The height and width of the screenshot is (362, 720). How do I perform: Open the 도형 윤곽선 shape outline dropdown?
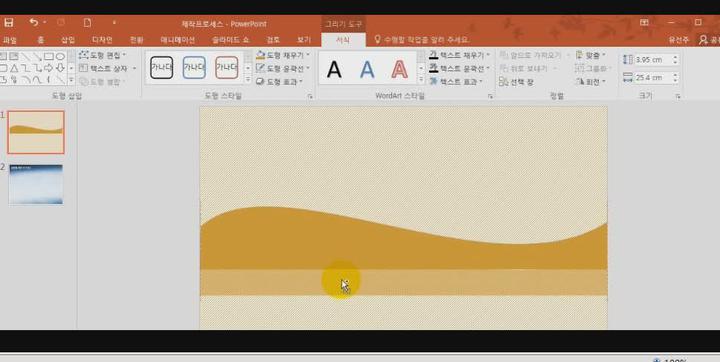282,68
